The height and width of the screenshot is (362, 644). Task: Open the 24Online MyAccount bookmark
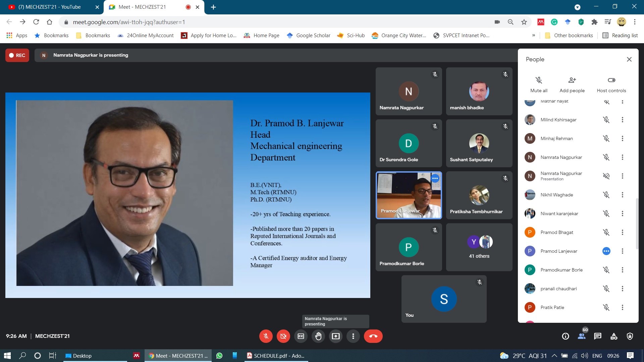coord(146,36)
